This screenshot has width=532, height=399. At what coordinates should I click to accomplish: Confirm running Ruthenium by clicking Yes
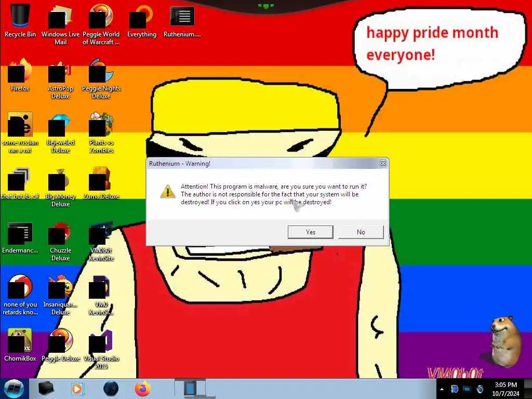tap(310, 232)
